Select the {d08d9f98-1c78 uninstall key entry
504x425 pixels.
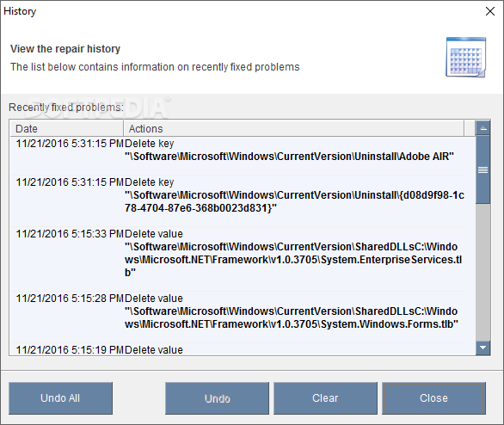click(x=237, y=201)
